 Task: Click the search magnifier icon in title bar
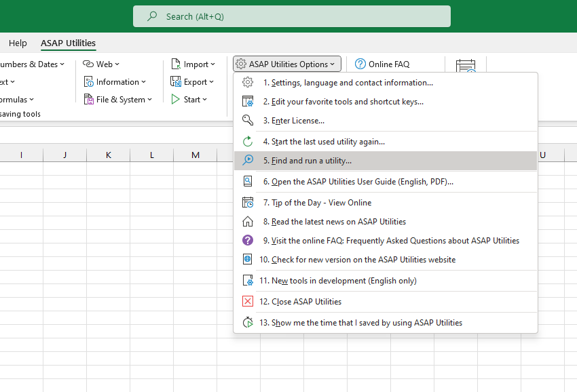[x=152, y=16]
